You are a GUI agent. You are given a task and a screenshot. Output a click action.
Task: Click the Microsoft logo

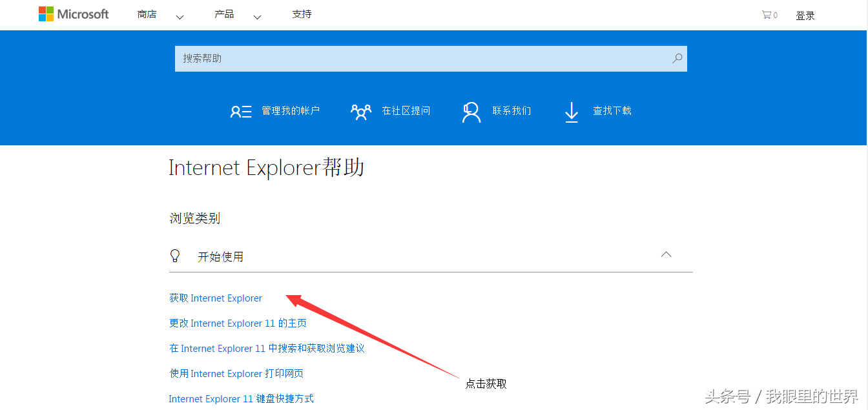[x=73, y=14]
